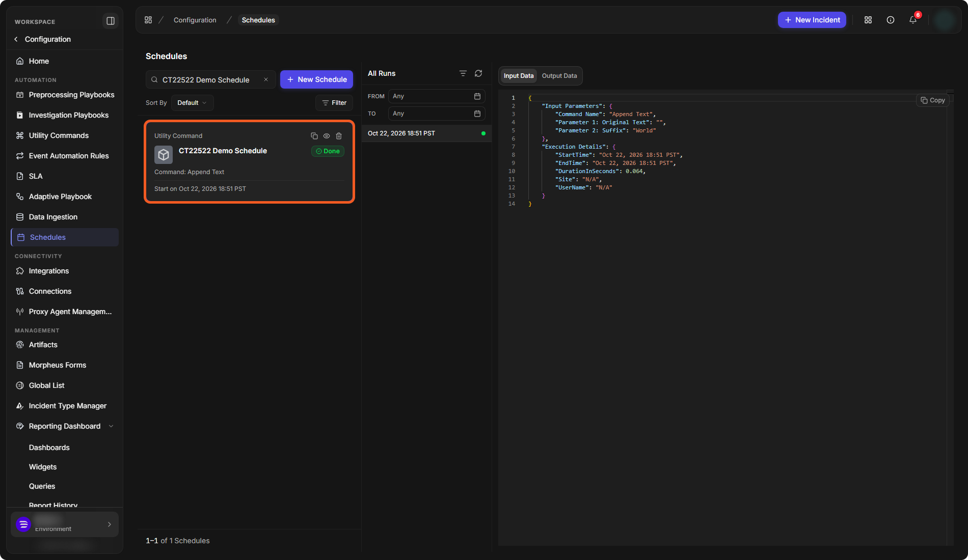The height and width of the screenshot is (560, 968).
Task: Open the Global List page
Action: 65,385
